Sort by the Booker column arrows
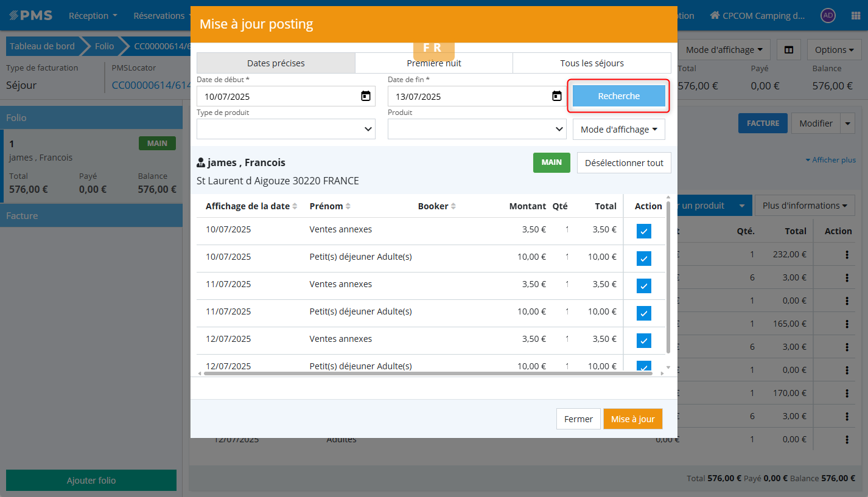This screenshot has height=497, width=868. (453, 206)
